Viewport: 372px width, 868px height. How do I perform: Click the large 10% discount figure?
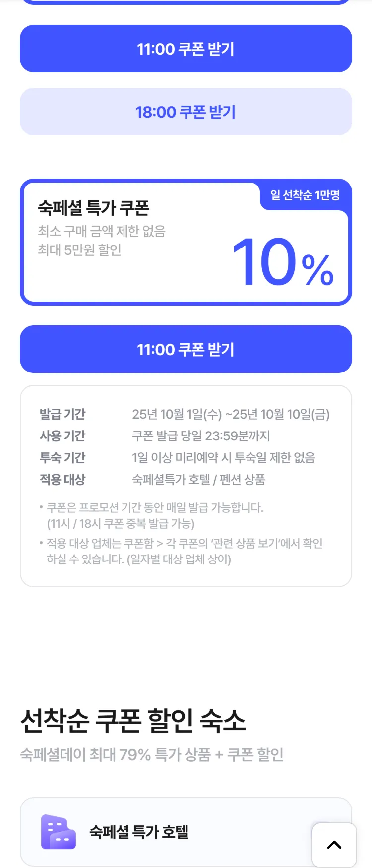[x=283, y=263]
